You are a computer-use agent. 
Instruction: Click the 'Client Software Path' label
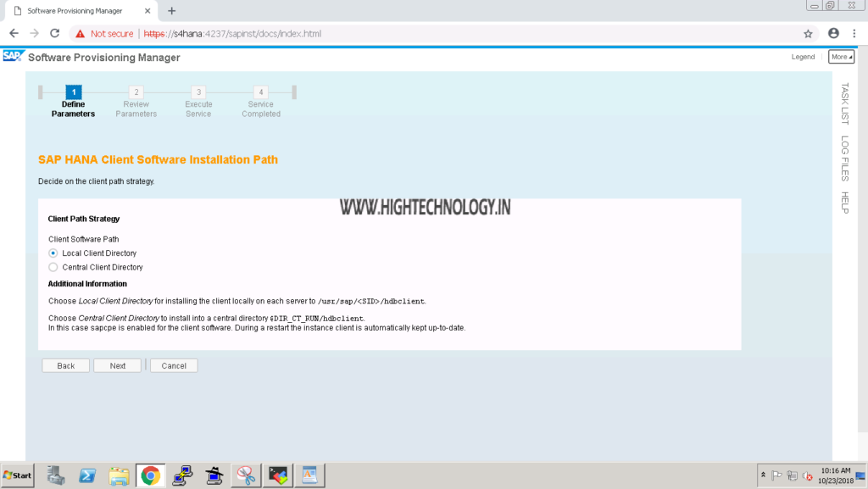84,240
